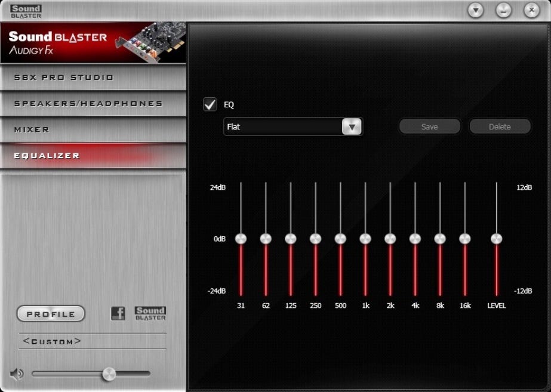Click the 16k band slider knob
Viewport: 551px width, 392px height.
pyautogui.click(x=465, y=239)
